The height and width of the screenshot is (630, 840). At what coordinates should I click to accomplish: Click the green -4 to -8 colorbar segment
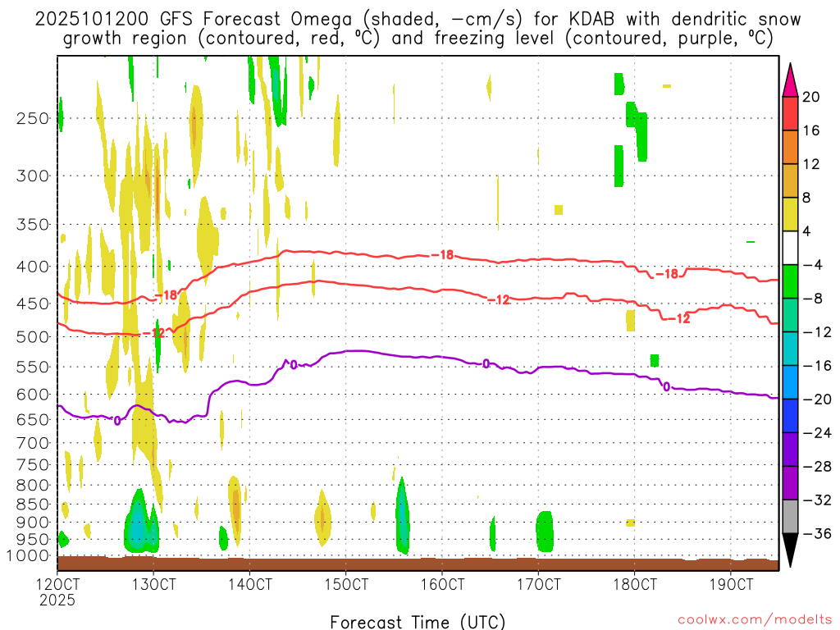pos(790,281)
